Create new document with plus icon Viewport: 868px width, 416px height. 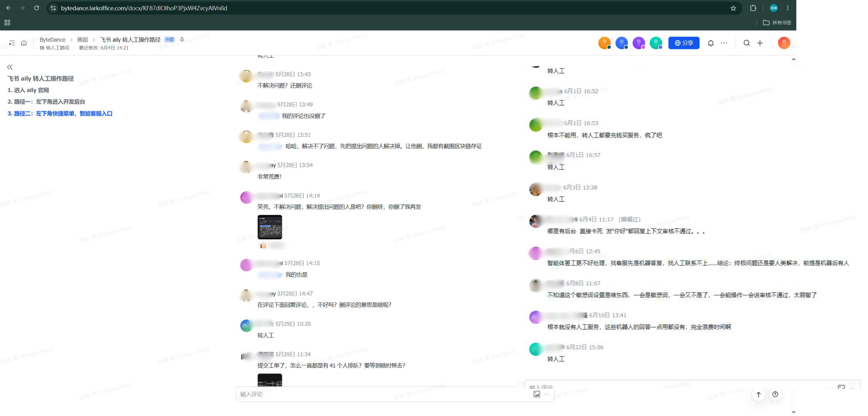click(x=760, y=43)
